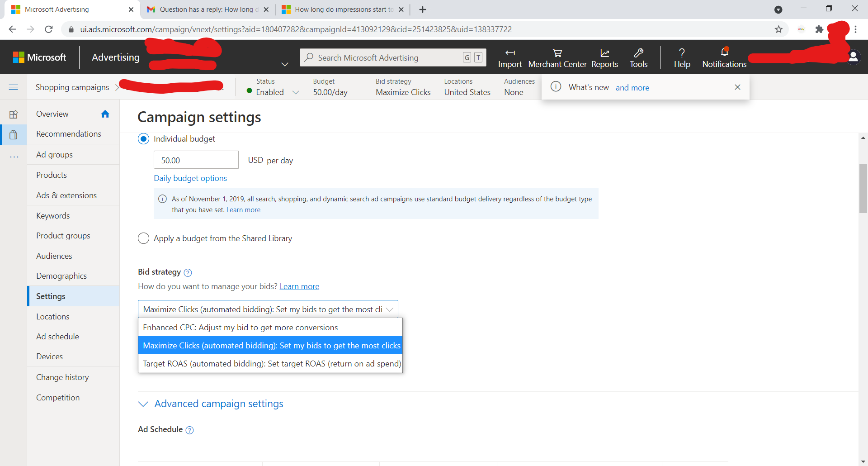Click the page vertical scrollbar thumb
The height and width of the screenshot is (466, 868).
coord(863,189)
